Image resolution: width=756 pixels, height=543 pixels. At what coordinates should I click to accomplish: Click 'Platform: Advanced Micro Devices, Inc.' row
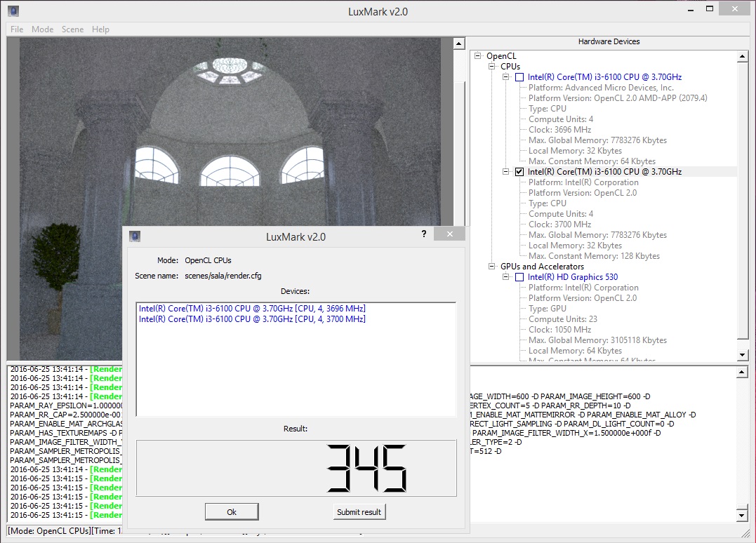pos(601,88)
